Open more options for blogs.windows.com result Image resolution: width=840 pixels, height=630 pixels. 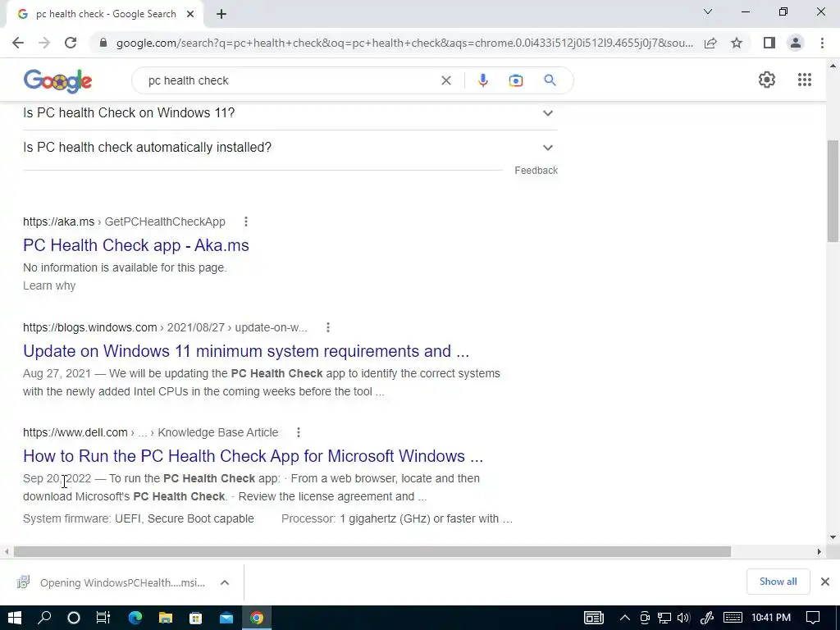tap(328, 327)
